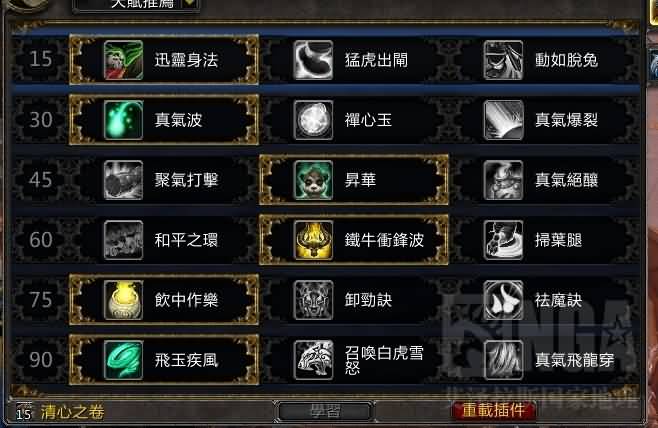This screenshot has height=428, width=658.
Task: Select the 迅靈身法 talent icon
Action: point(123,60)
